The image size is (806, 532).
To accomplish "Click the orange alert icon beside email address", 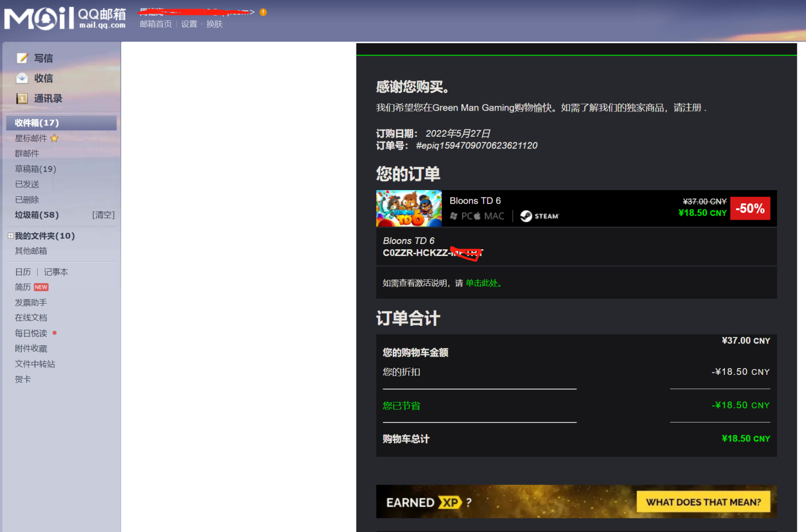I will 263,12.
